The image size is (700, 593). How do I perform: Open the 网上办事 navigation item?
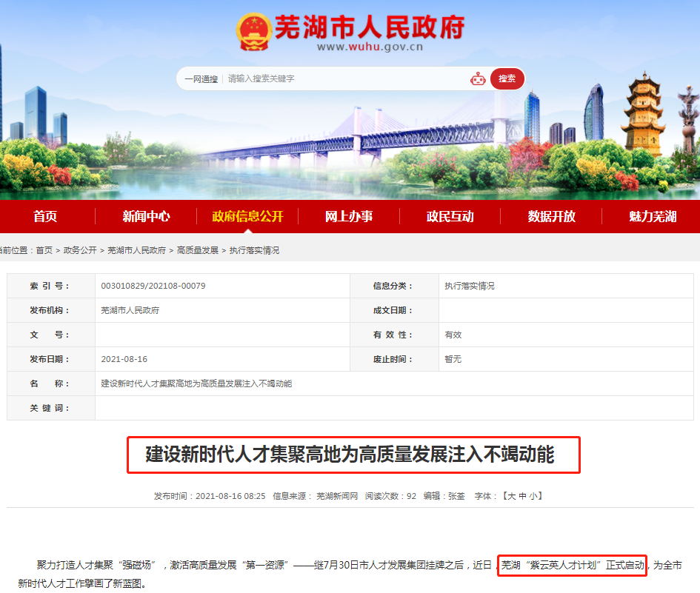[349, 216]
